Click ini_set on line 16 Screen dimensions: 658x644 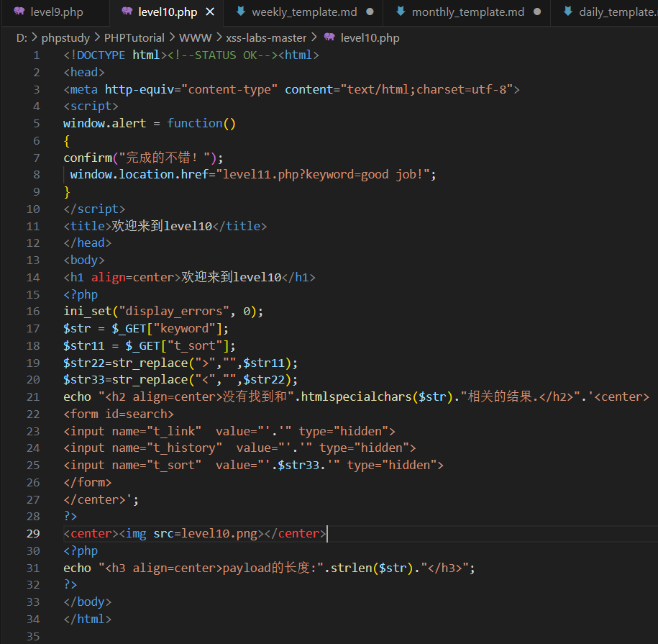tap(87, 312)
